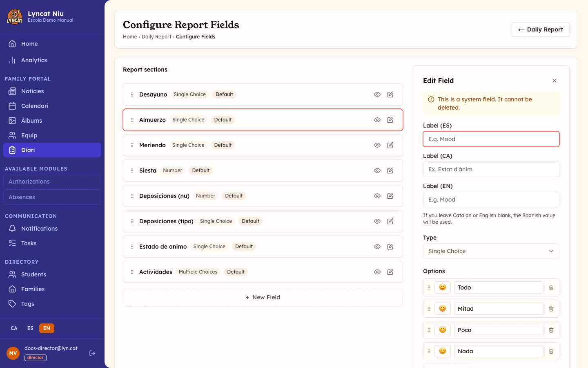
Task: Remove the Poco option
Action: coord(551,330)
